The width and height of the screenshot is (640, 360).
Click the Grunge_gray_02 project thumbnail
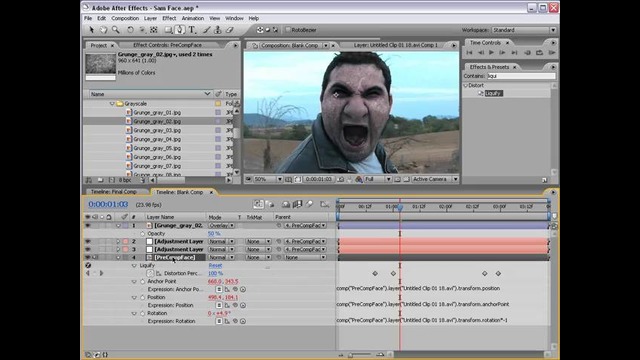click(x=100, y=64)
